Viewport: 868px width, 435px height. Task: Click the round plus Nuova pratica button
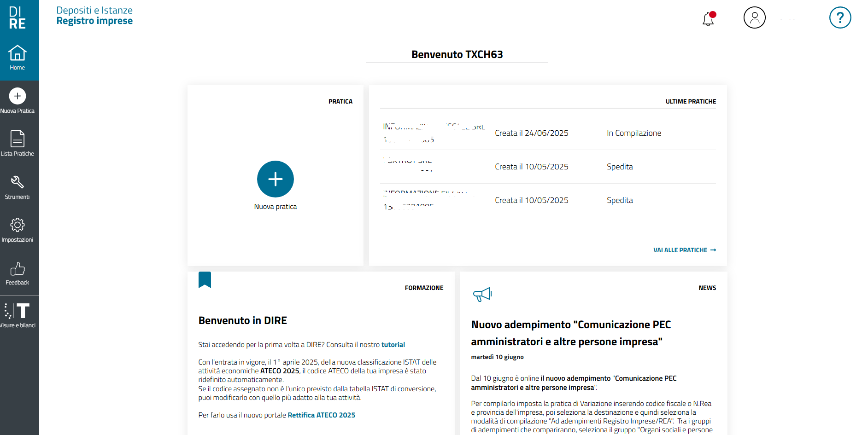[x=276, y=179]
